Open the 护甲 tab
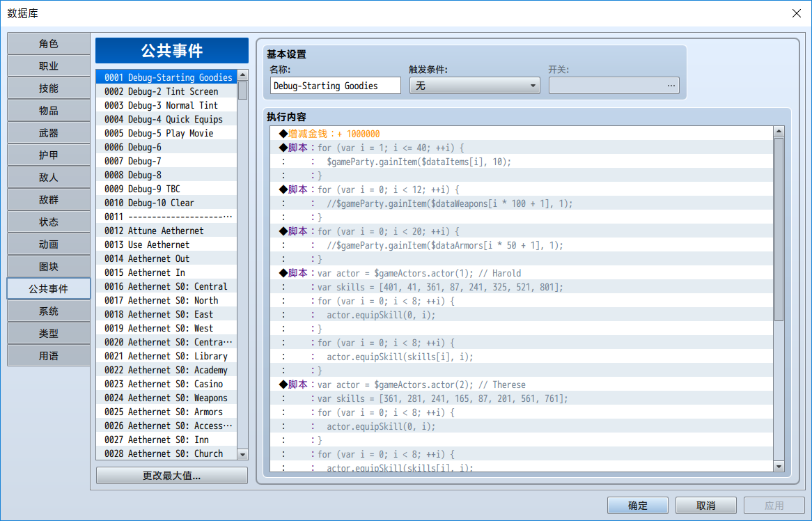This screenshot has width=812, height=521. pos(49,155)
